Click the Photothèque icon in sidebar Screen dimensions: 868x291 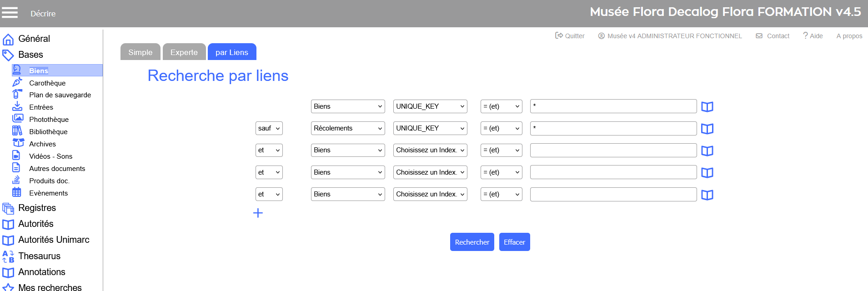click(x=17, y=118)
